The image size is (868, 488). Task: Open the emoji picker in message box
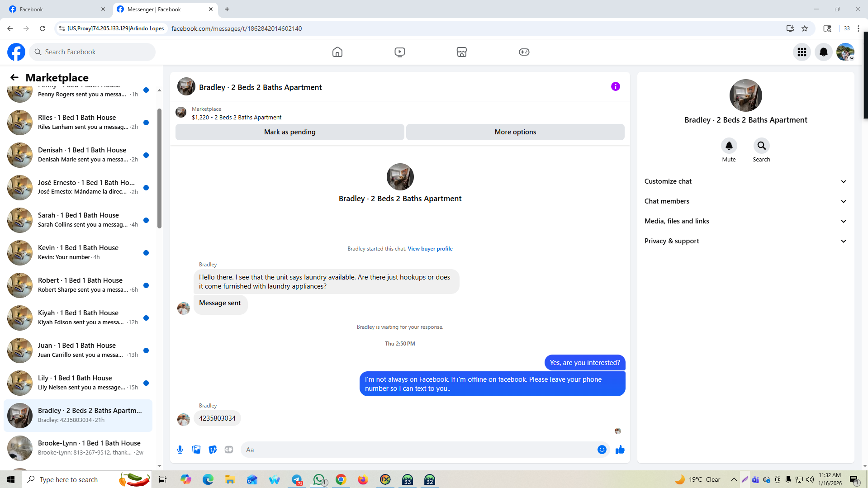click(x=602, y=450)
